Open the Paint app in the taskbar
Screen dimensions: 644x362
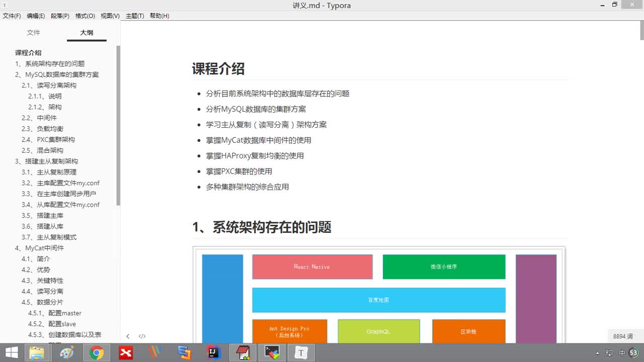coord(66,353)
